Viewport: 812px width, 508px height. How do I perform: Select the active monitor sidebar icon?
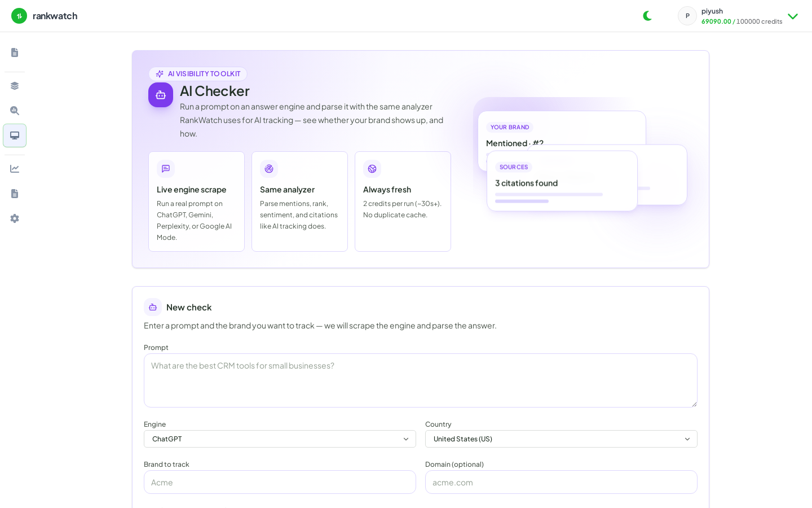[x=15, y=135]
